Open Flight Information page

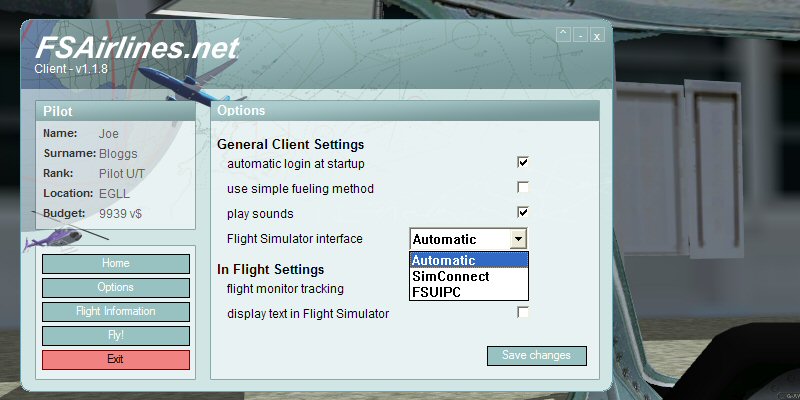click(x=116, y=312)
